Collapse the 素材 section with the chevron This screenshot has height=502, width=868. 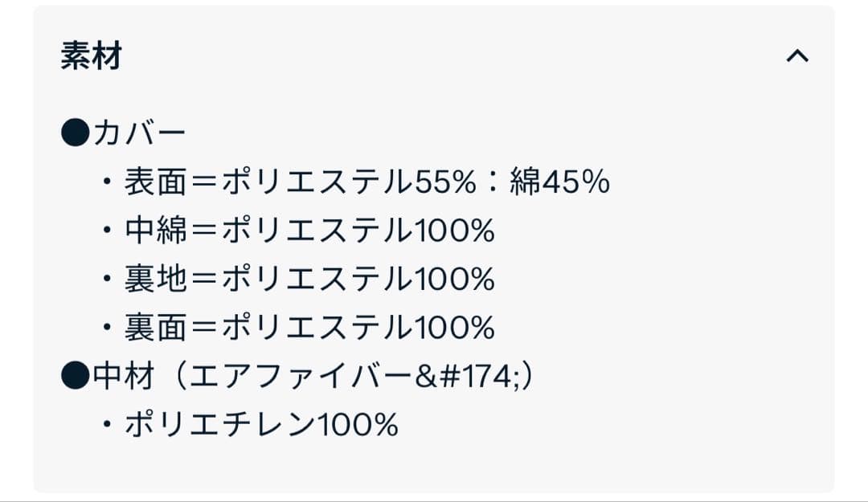(x=796, y=56)
